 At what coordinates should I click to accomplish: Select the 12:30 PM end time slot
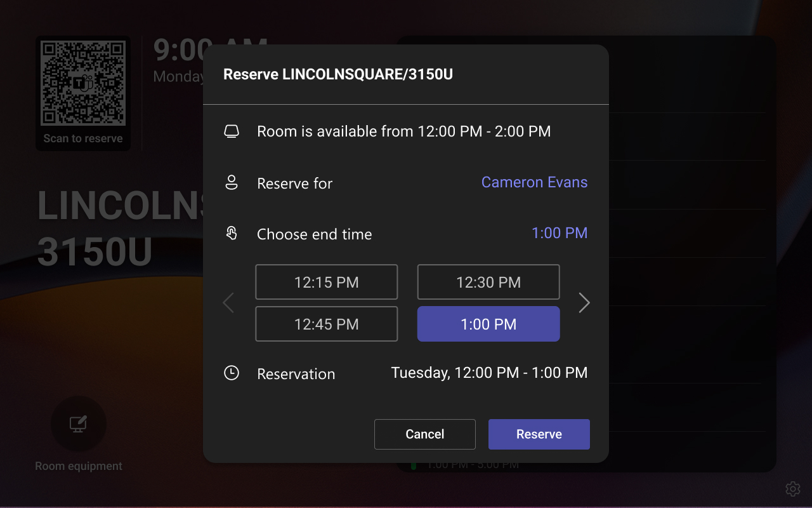point(488,281)
